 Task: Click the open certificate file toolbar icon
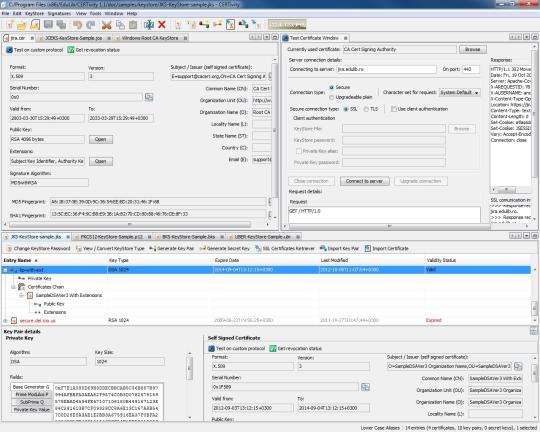tap(35, 24)
